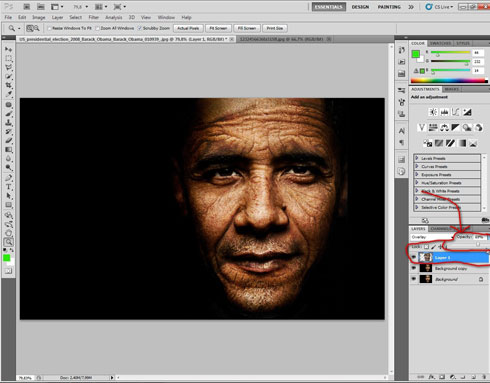Select the Spot Healing Brush tool
Image resolution: width=490 pixels, height=383 pixels.
pyautogui.click(x=9, y=105)
